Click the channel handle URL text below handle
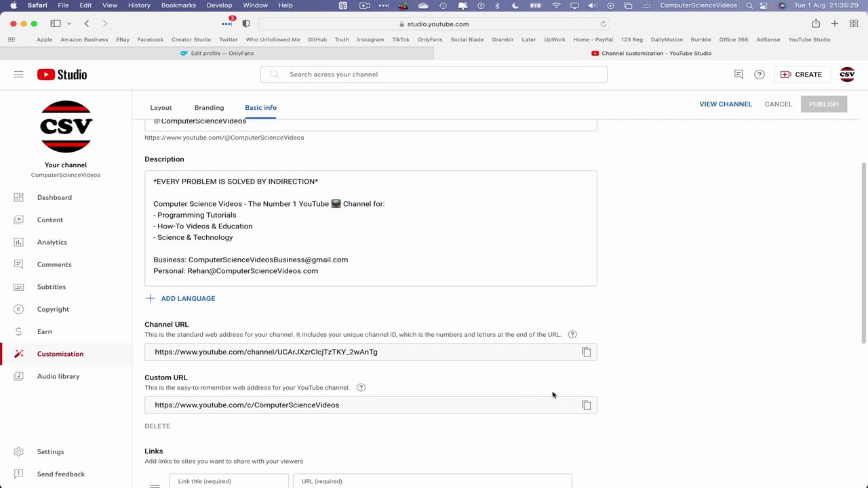Image resolution: width=868 pixels, height=488 pixels. 224,138
